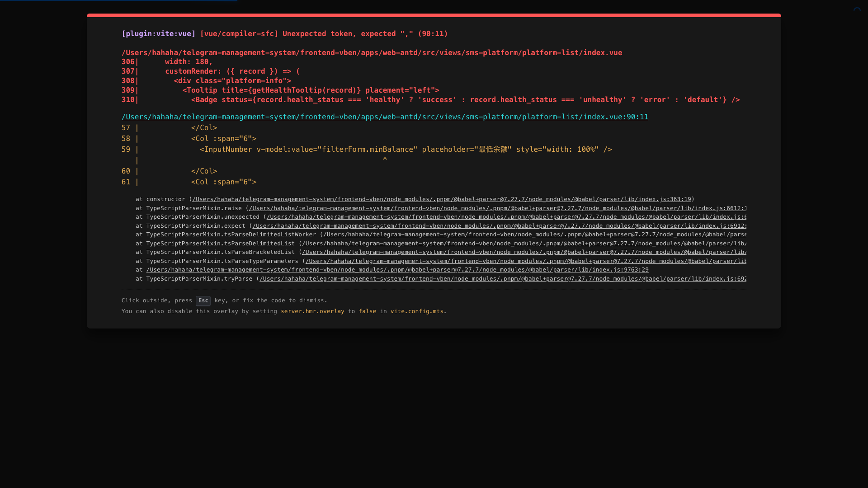
Task: Open the tsParseDelimitedList stack trace link
Action: click(524, 244)
